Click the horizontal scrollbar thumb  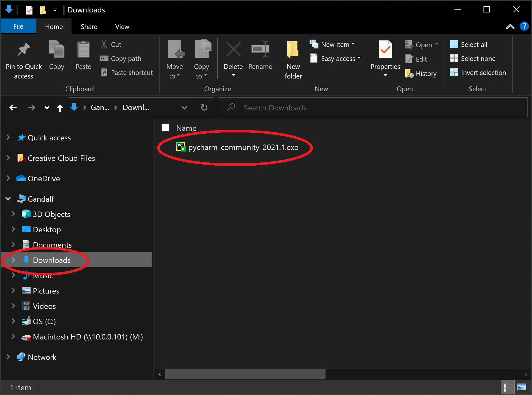[245, 374]
